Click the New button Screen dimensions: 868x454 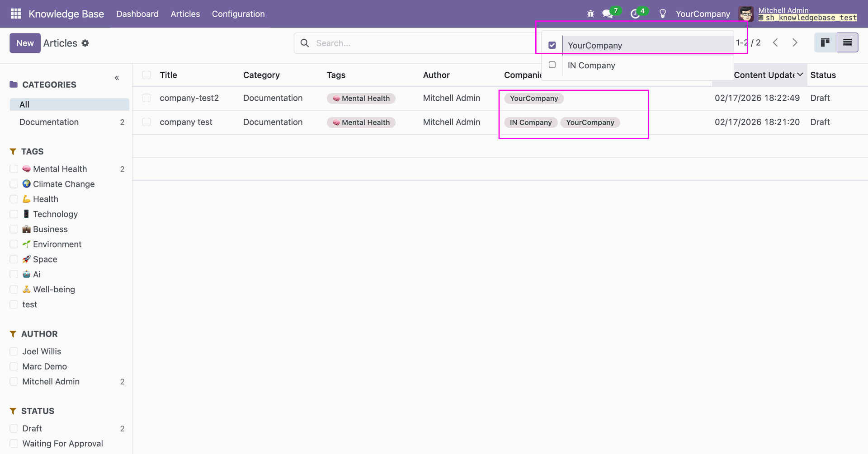coord(25,43)
